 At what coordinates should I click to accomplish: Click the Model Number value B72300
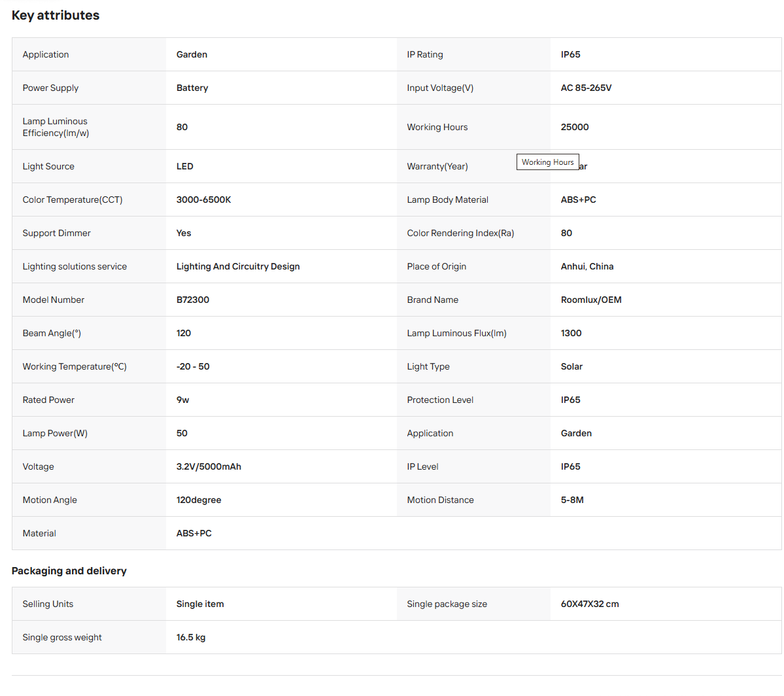pos(192,300)
